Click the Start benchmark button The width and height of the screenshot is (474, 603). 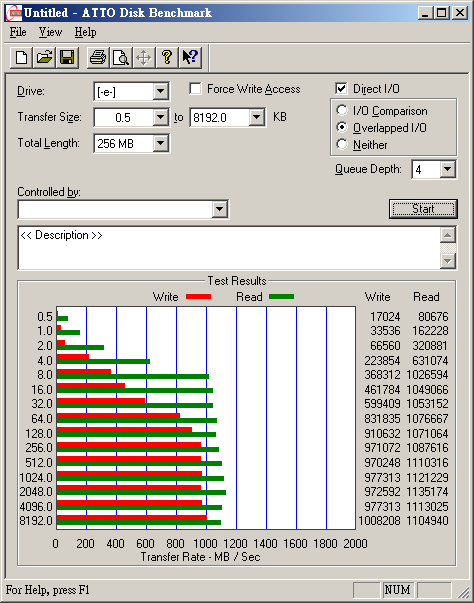(423, 209)
